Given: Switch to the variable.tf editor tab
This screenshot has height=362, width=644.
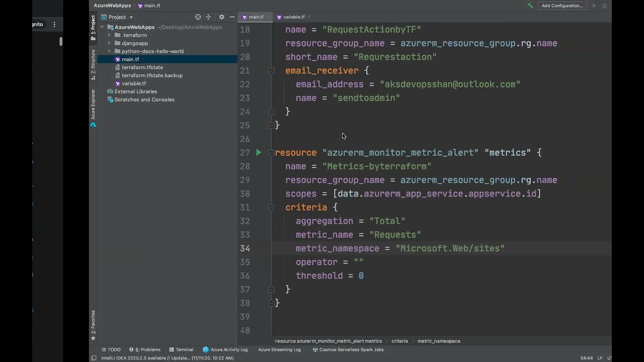Looking at the screenshot, I should pyautogui.click(x=294, y=17).
